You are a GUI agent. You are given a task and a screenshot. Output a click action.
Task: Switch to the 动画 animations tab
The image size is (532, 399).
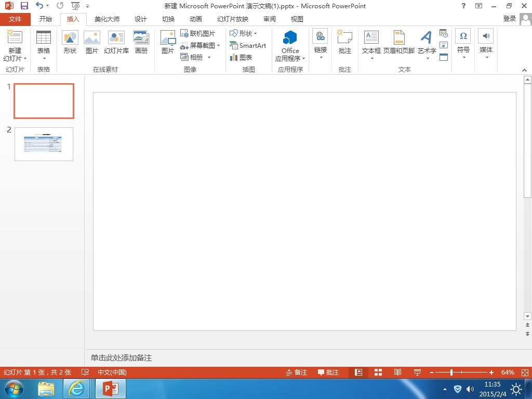196,19
